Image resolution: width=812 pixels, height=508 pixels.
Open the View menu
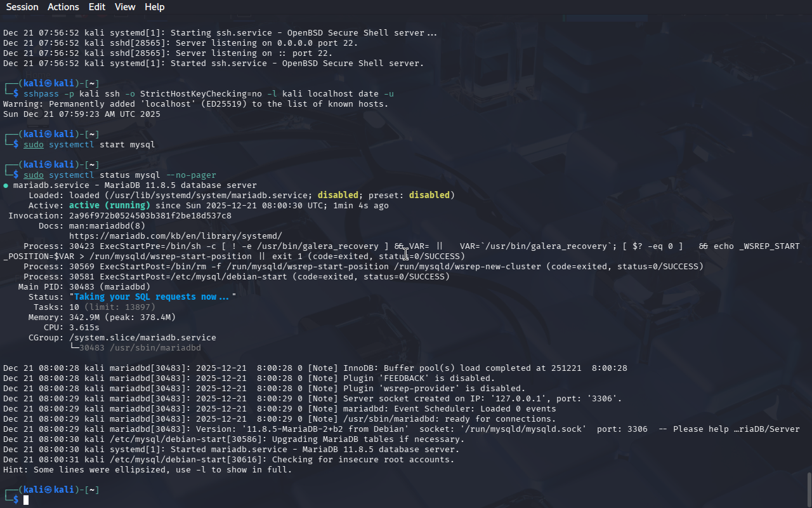tap(125, 7)
